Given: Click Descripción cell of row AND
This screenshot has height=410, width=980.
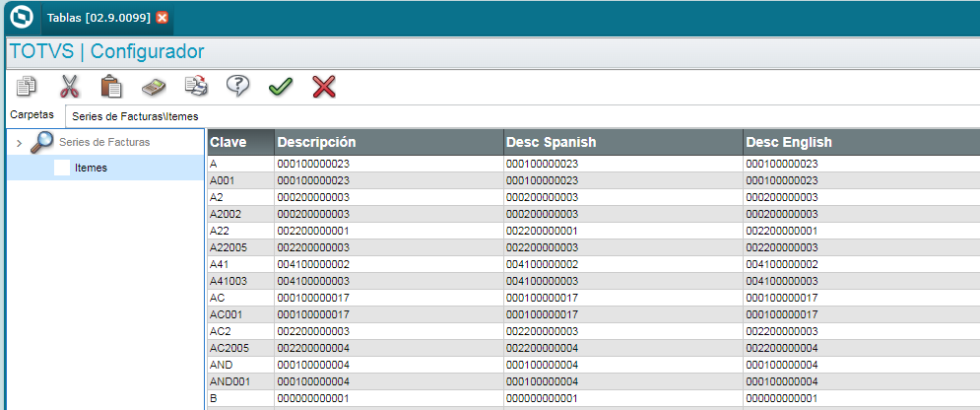Looking at the screenshot, I should (x=389, y=365).
